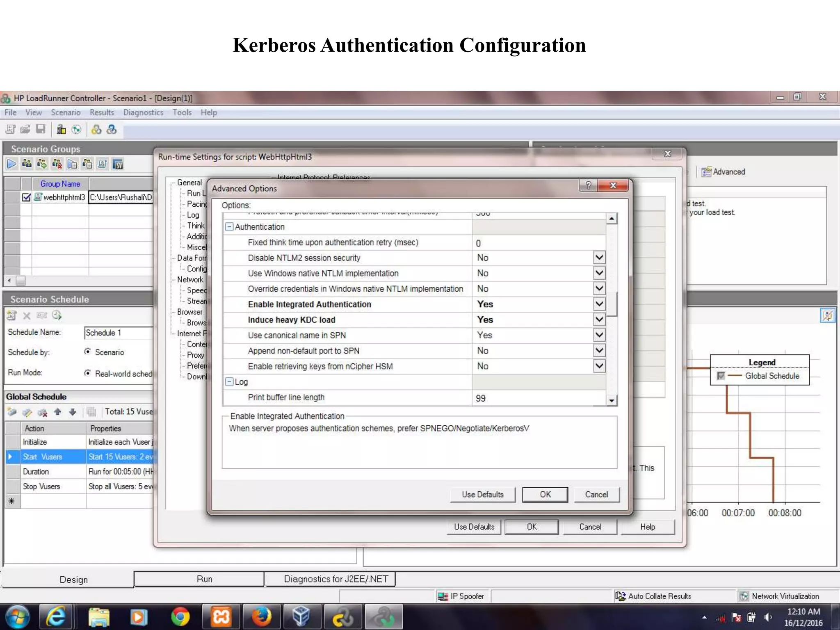Click the Virtual Users icon in Scenario Groups
Screen dimensions: 840x630
[27, 164]
